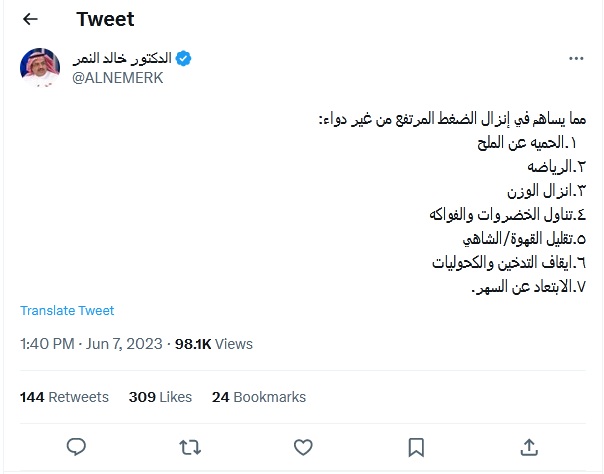Click the 1:40 PM Jun 7, 2023 timestamp
This screenshot has height=474, width=604.
91,344
